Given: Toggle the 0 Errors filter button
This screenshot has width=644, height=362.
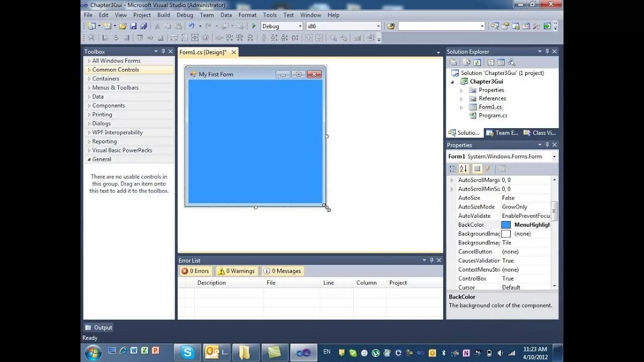Looking at the screenshot, I should click(x=195, y=271).
